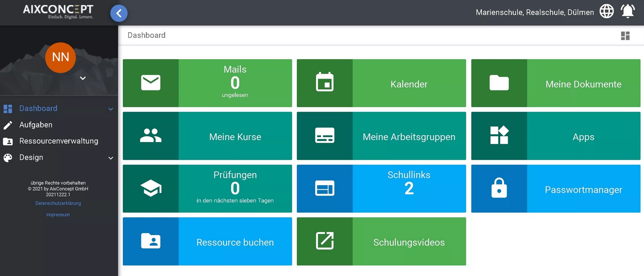Click the Meine Dokumente folder icon

click(x=499, y=83)
